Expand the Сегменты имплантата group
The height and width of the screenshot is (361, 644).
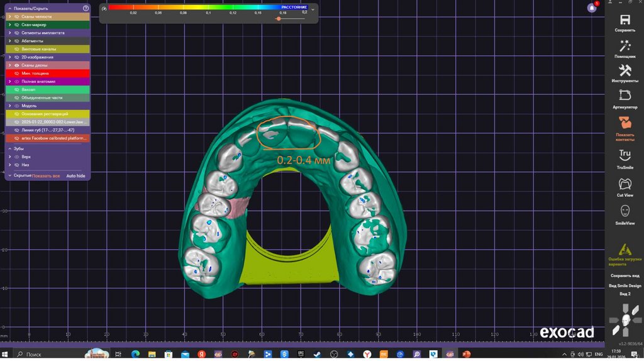tap(10, 33)
